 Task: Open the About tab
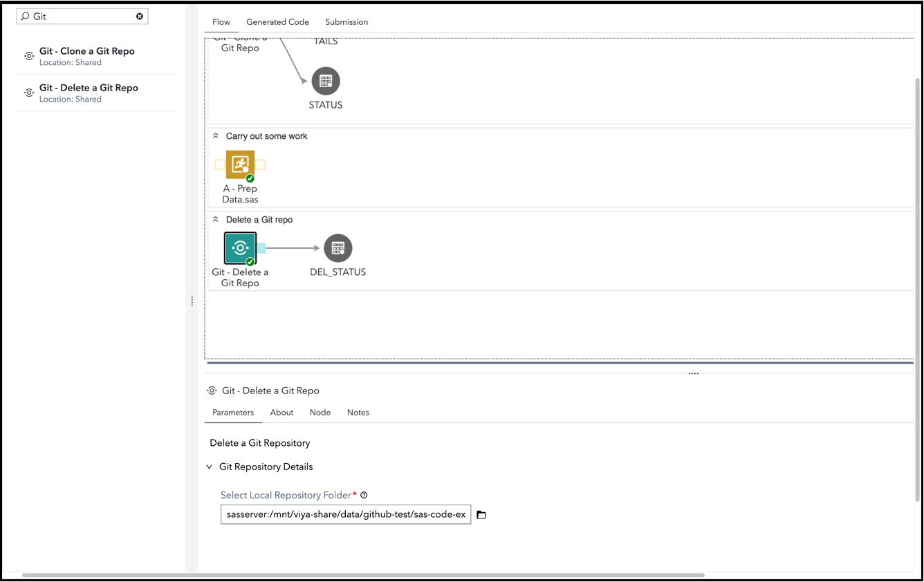point(281,413)
